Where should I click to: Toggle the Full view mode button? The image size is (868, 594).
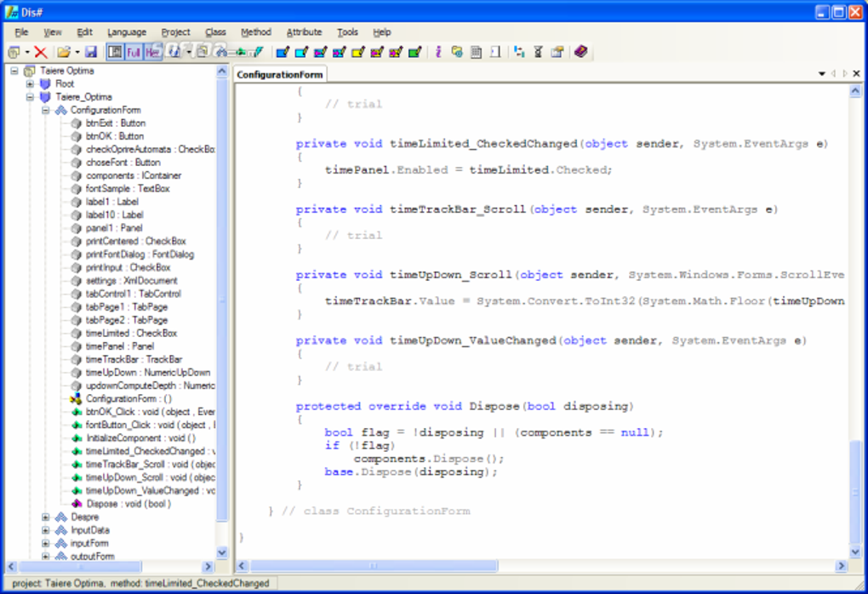[133, 51]
